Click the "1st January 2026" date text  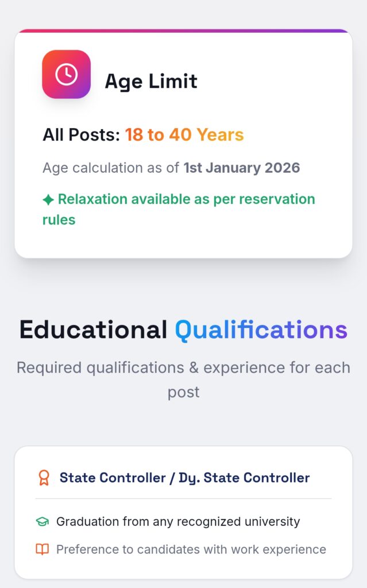point(242,168)
